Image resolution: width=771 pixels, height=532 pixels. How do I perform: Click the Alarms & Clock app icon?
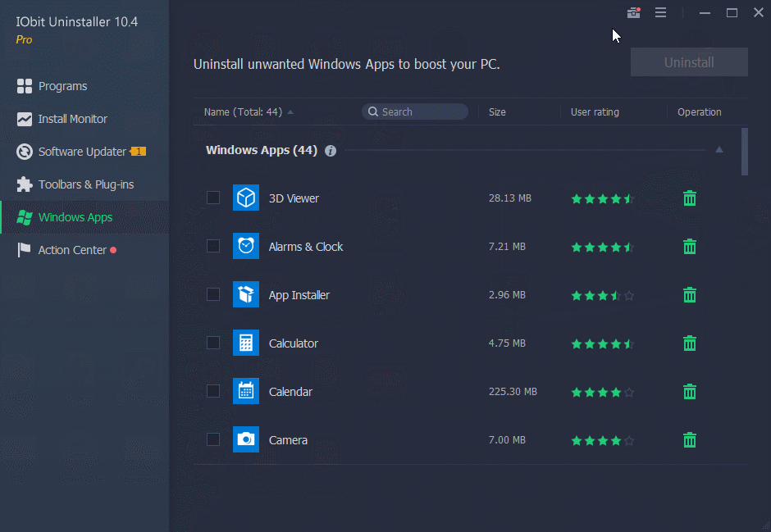(x=246, y=246)
